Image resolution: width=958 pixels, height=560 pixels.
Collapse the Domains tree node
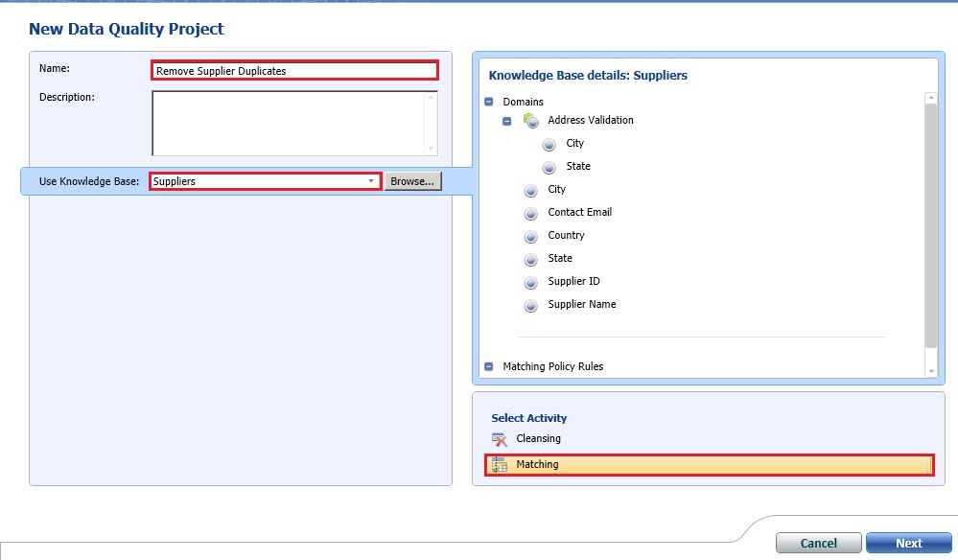(x=490, y=101)
